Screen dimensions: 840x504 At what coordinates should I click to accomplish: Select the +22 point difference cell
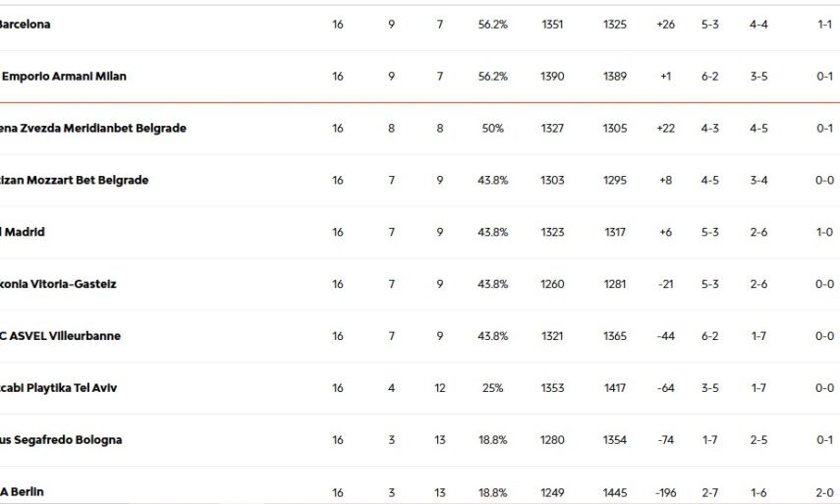tap(665, 129)
